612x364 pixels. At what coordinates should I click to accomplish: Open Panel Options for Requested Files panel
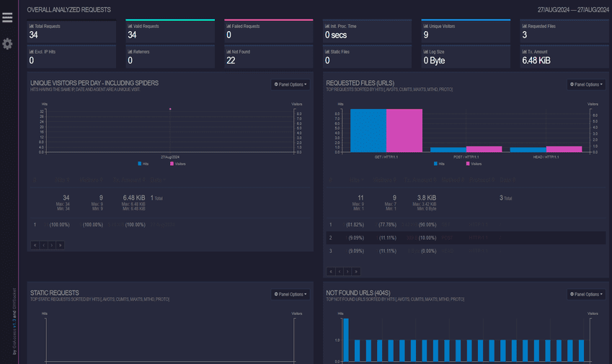(587, 84)
